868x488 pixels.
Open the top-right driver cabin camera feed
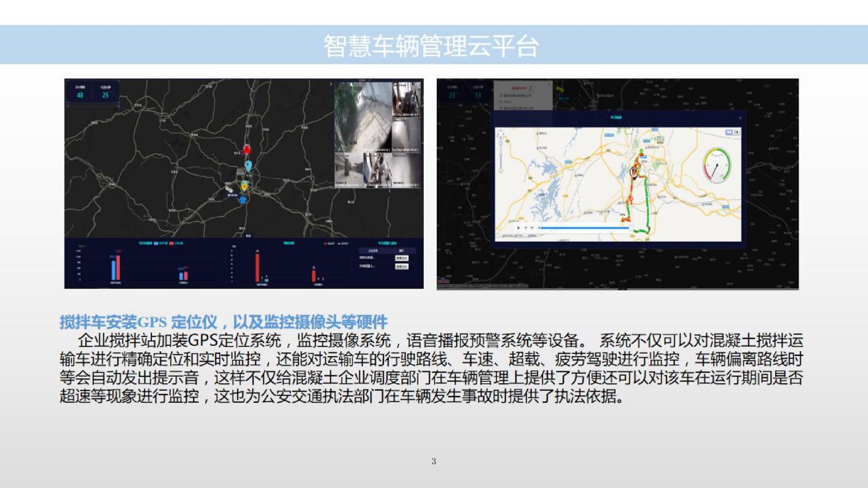click(x=406, y=99)
